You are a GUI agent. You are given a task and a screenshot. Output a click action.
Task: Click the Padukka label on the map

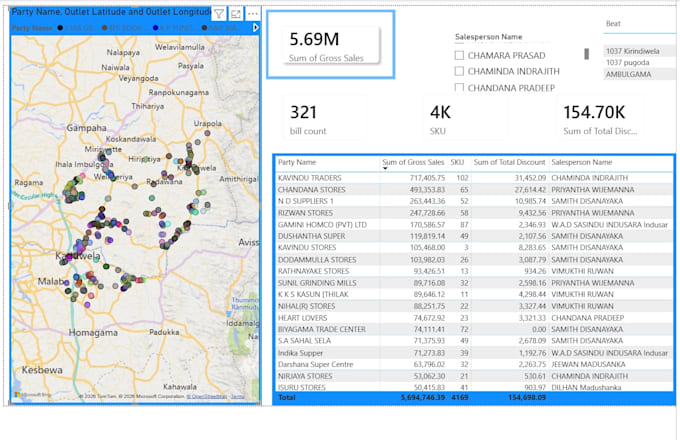pos(164,332)
